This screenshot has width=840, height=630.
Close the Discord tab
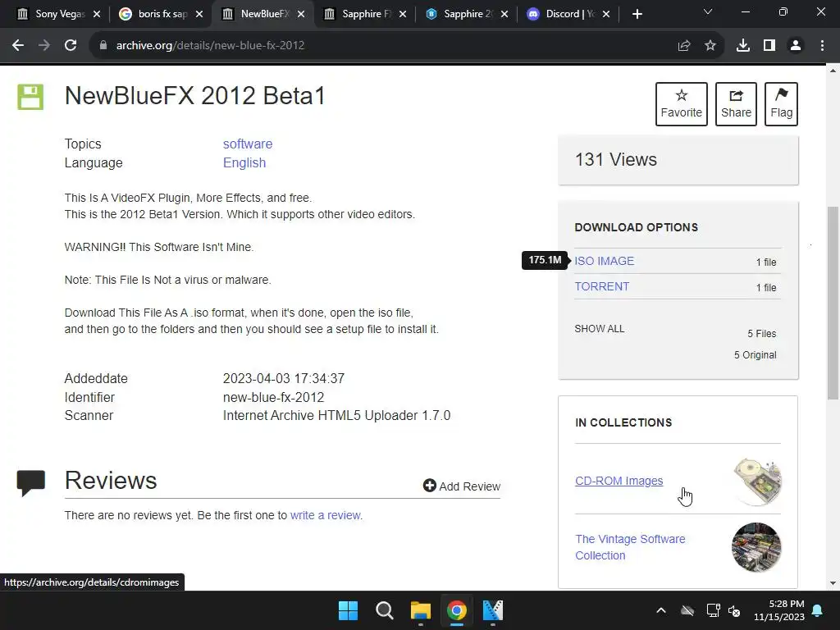pos(606,14)
